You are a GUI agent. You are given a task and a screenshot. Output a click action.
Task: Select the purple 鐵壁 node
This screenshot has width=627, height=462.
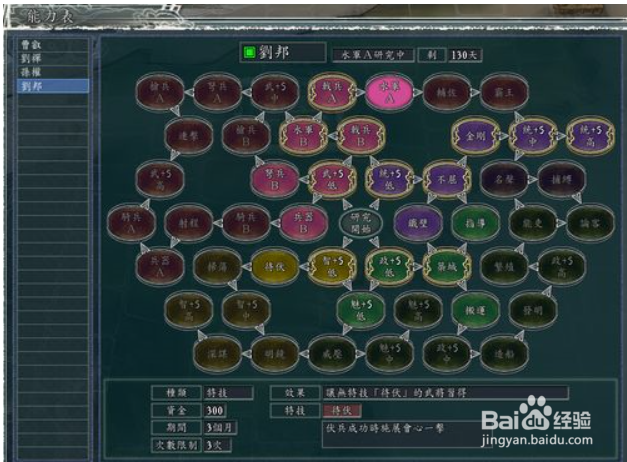click(418, 223)
